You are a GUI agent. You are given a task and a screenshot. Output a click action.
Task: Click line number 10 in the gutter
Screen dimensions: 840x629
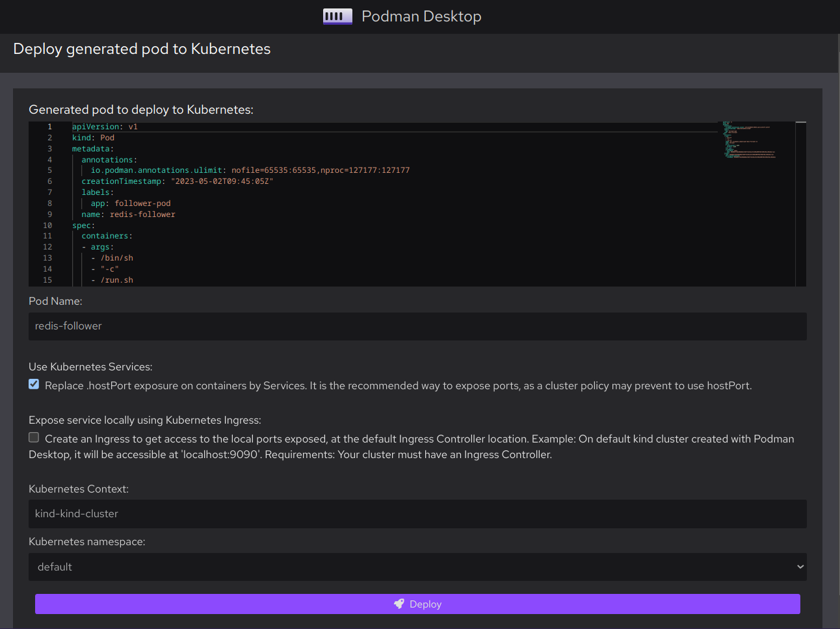(x=47, y=225)
